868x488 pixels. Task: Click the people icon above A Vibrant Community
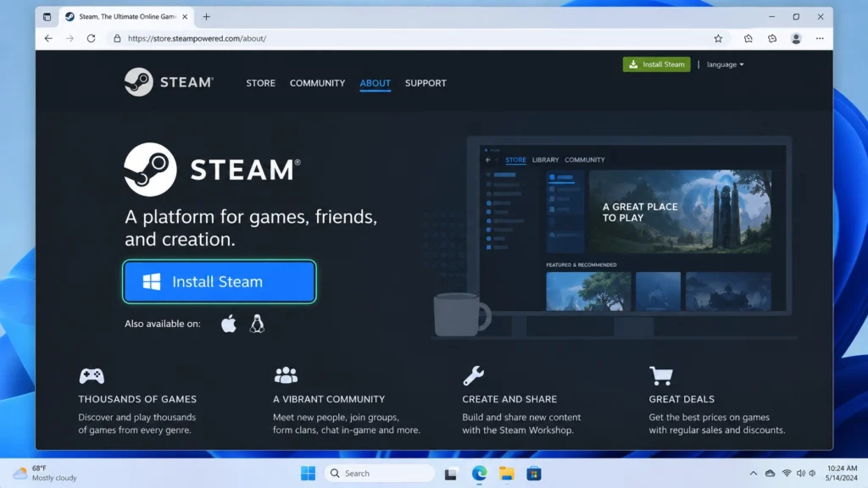286,375
